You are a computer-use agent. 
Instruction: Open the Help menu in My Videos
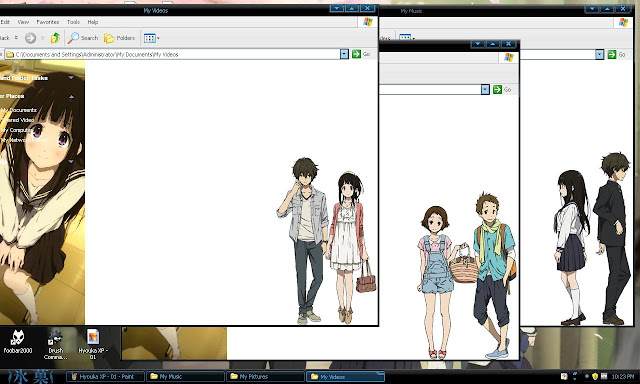point(93,22)
